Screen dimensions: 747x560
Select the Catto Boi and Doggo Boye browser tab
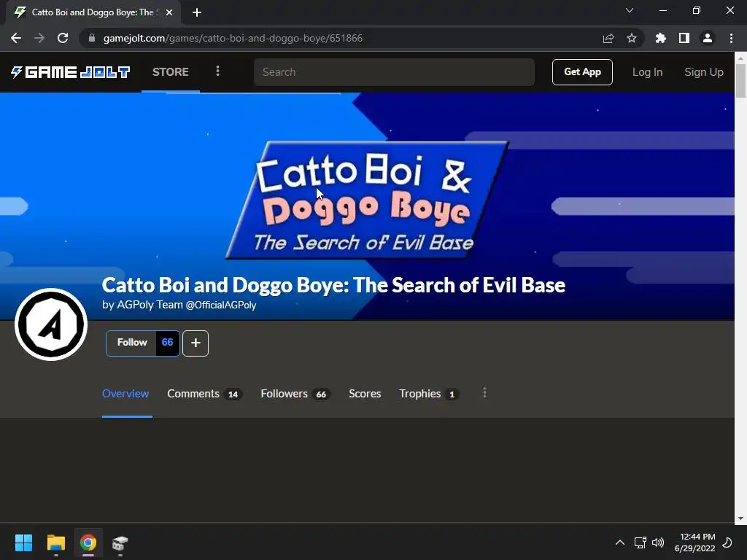pos(93,12)
